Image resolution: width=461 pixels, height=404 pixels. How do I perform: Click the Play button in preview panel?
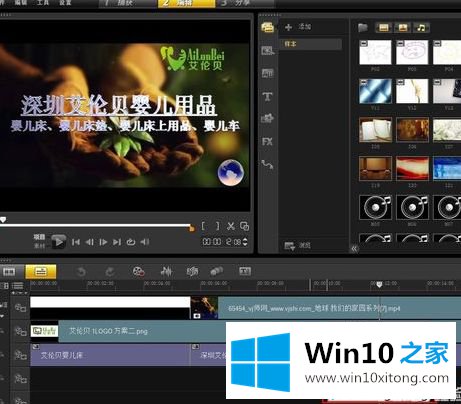(x=58, y=242)
